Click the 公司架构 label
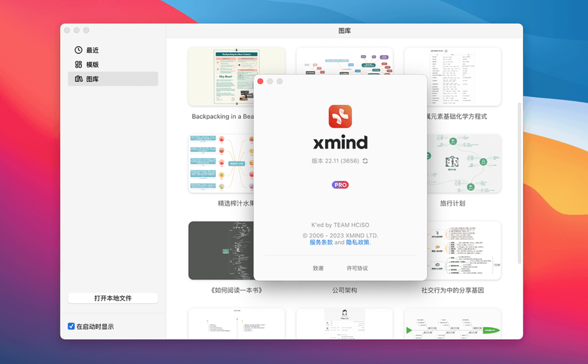 (x=344, y=290)
